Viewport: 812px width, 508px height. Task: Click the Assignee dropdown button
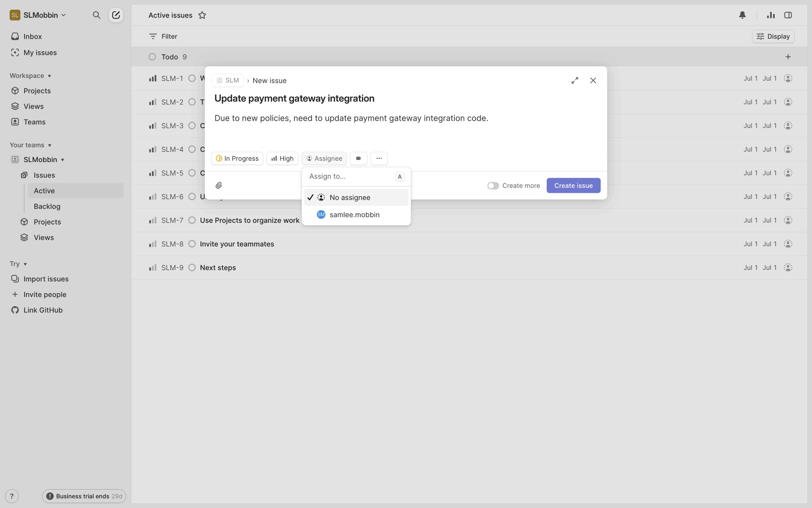(324, 158)
